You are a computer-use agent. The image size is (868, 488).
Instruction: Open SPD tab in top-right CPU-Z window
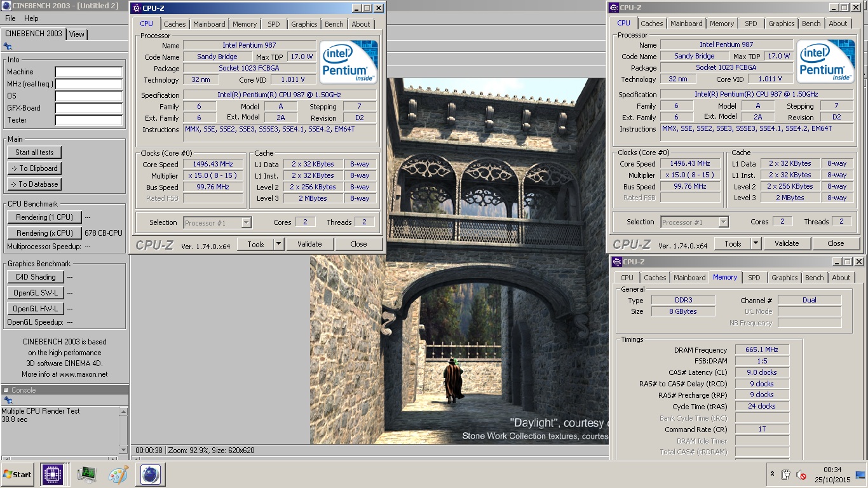coord(751,24)
